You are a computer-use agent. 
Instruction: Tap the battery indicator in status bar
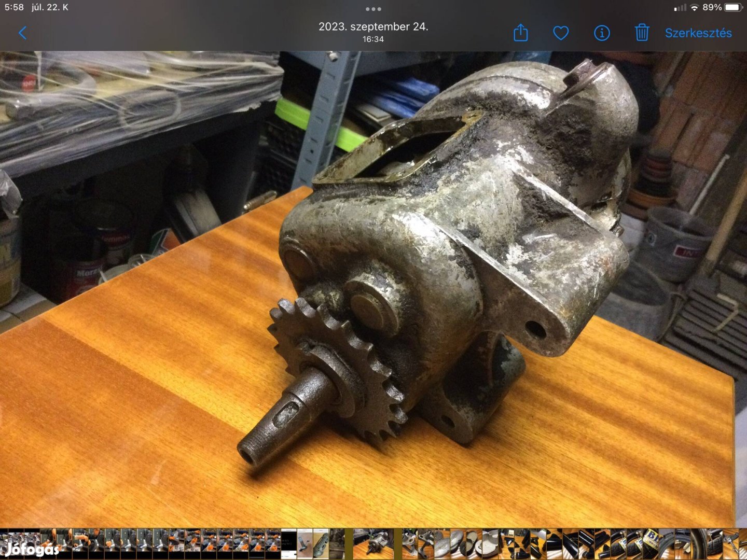pyautogui.click(x=734, y=7)
